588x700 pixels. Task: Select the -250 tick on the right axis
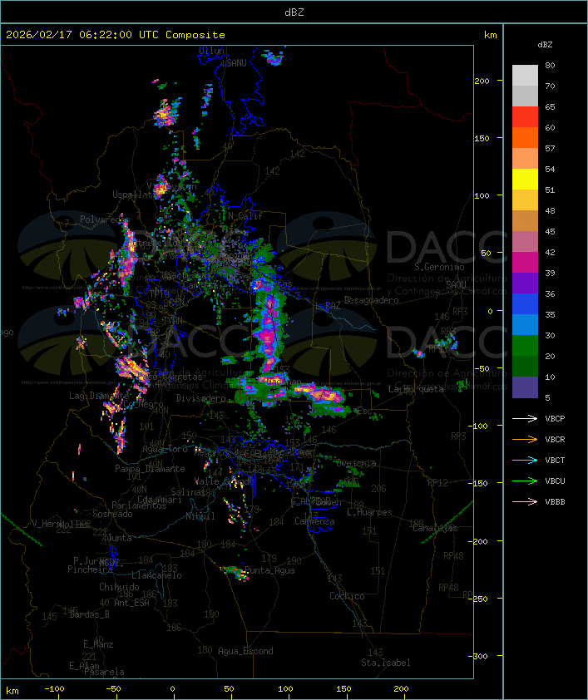478,599
